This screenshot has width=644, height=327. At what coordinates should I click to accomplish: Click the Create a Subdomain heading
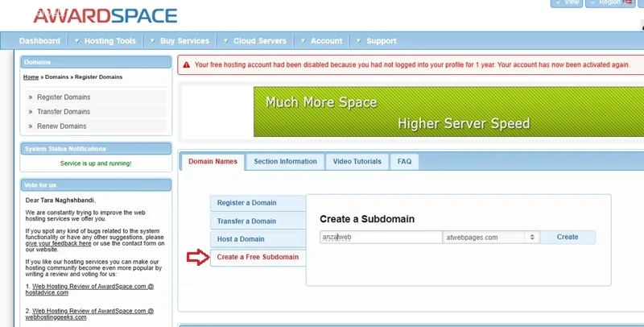pyautogui.click(x=367, y=219)
